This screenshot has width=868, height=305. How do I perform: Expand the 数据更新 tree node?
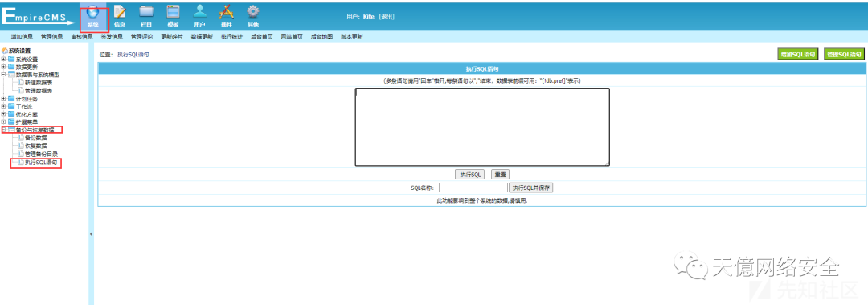4,67
